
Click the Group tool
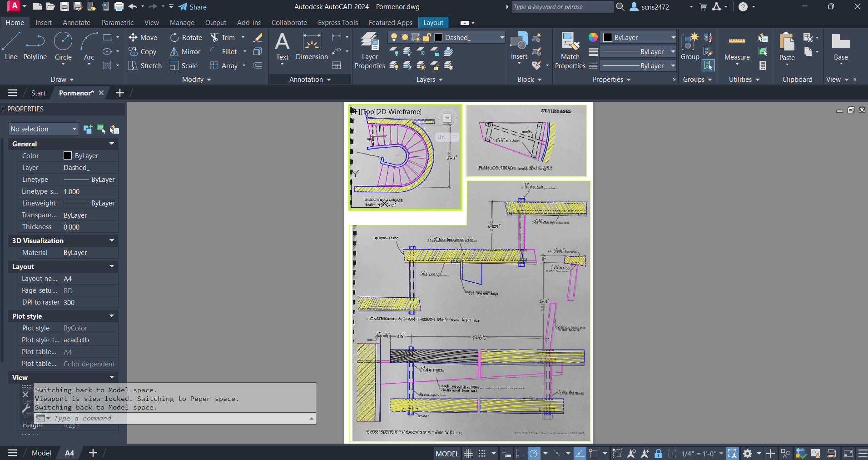point(690,46)
